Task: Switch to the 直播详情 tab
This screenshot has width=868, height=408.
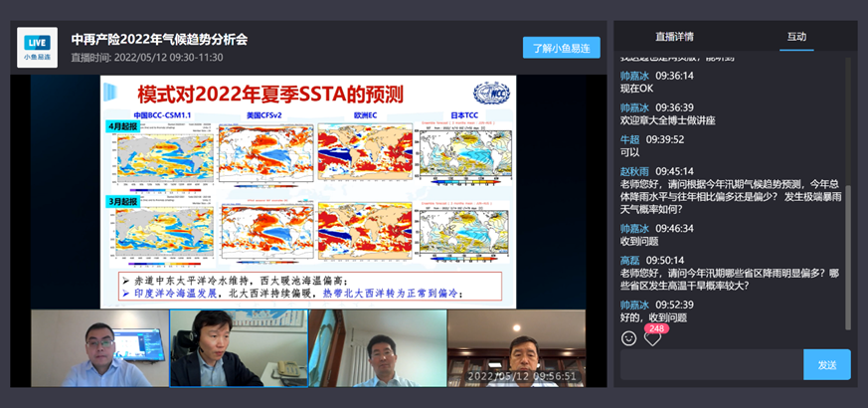Action: (674, 37)
